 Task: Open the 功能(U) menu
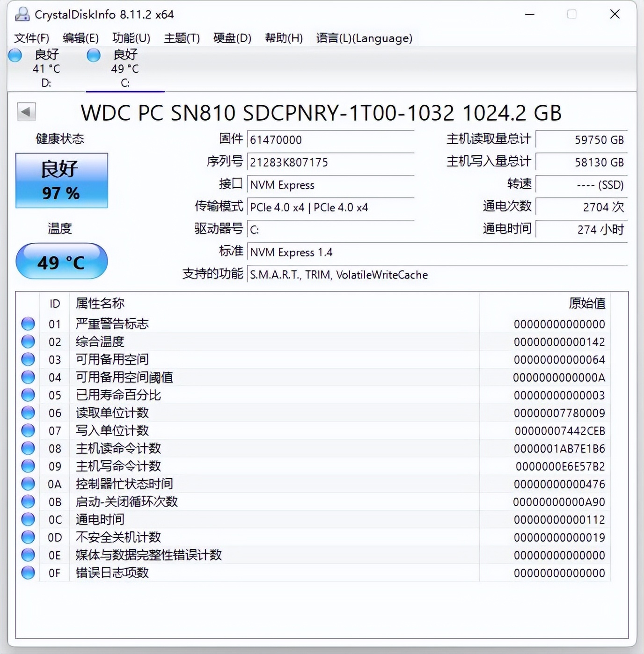[131, 38]
